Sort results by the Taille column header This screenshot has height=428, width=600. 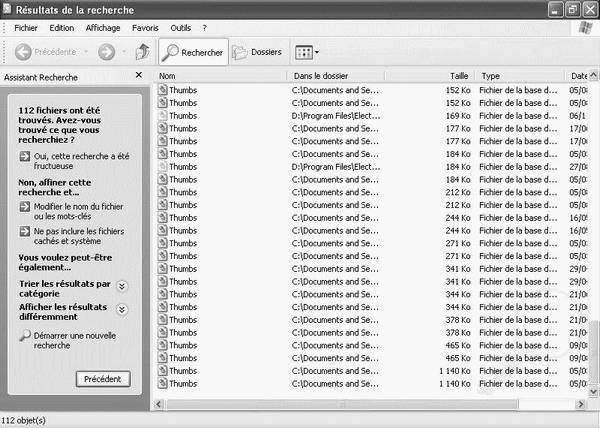[x=459, y=76]
